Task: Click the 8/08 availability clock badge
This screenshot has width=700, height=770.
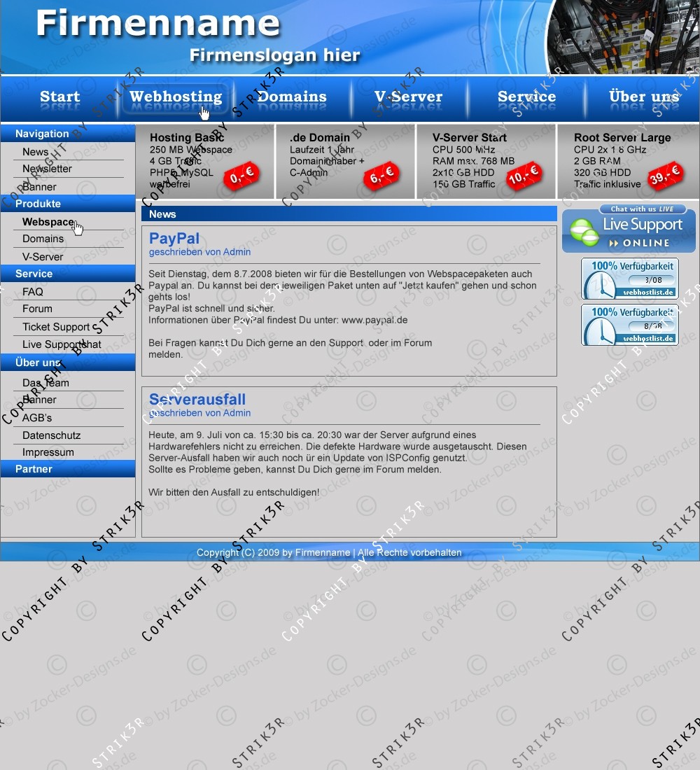Action: (630, 324)
